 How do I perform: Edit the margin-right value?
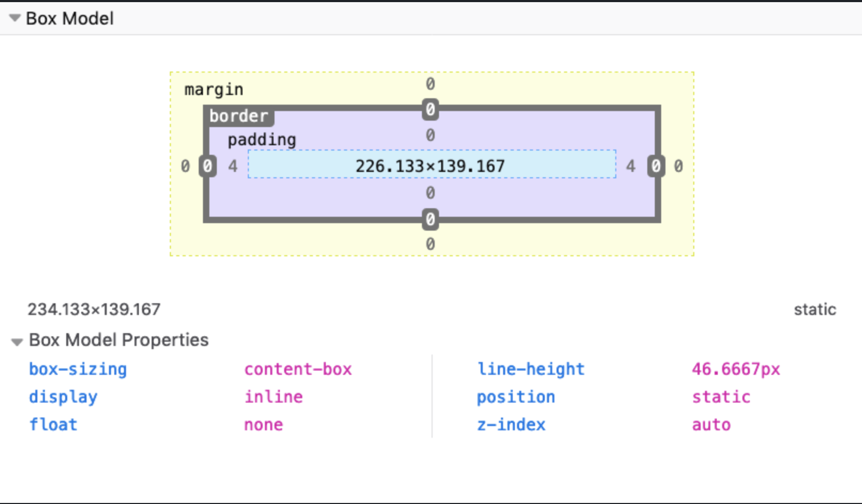678,166
